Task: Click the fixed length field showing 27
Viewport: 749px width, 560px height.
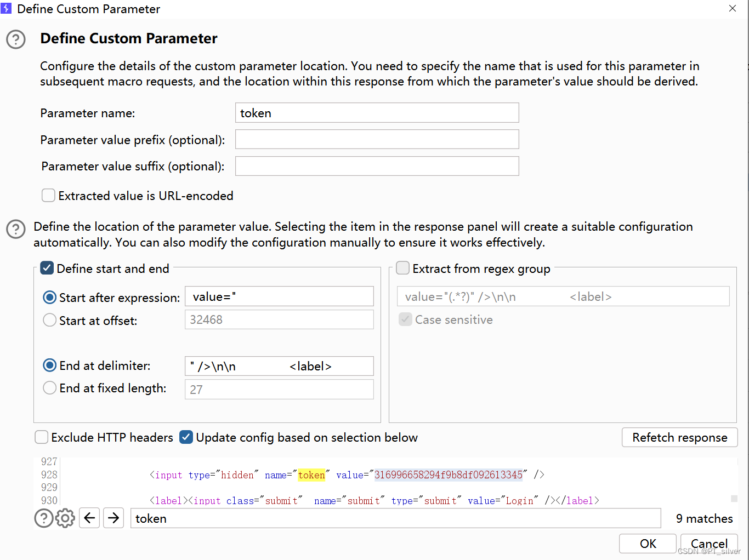Action: click(280, 390)
